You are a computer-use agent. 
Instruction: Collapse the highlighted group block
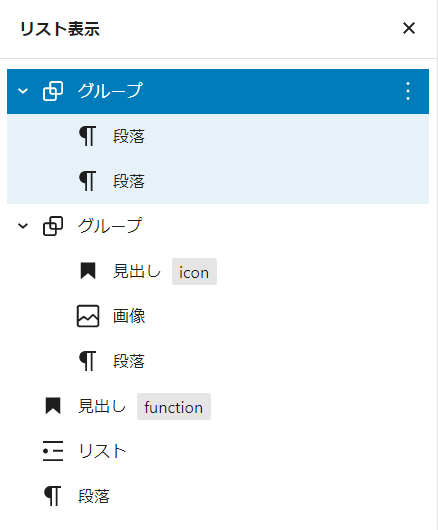(23, 91)
